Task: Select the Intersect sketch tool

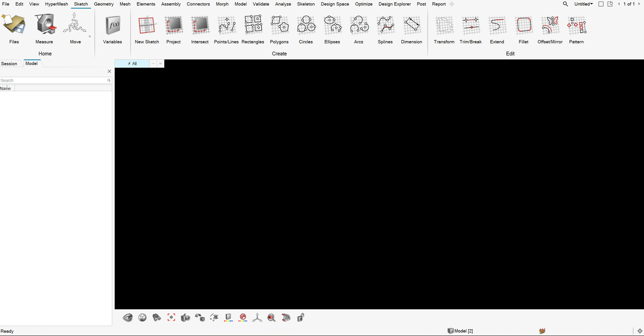Action: 200,29
